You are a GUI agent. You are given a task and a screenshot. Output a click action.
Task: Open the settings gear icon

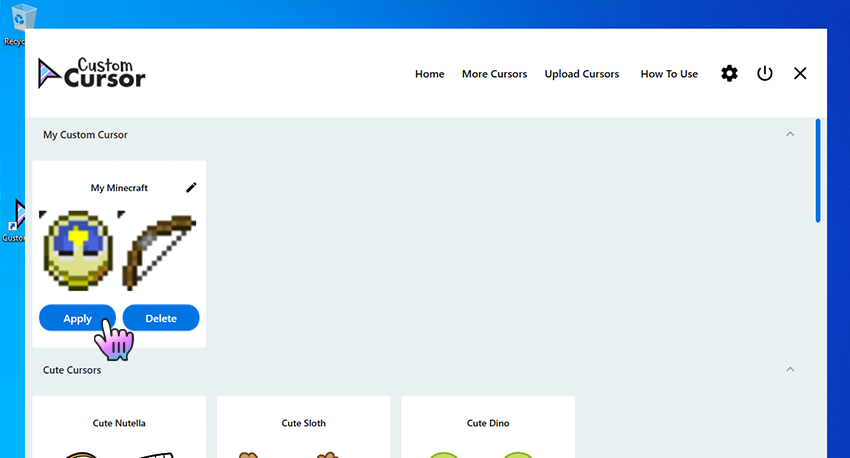click(729, 73)
